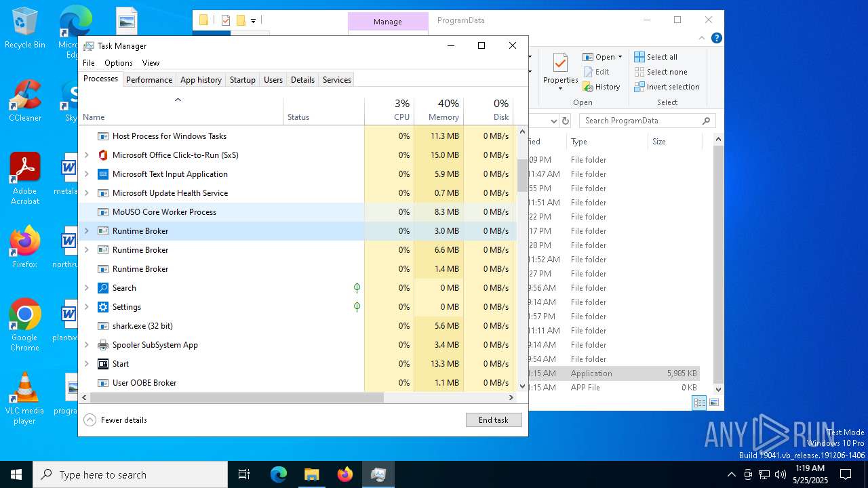
Task: Click the taskbar search box
Action: point(130,474)
